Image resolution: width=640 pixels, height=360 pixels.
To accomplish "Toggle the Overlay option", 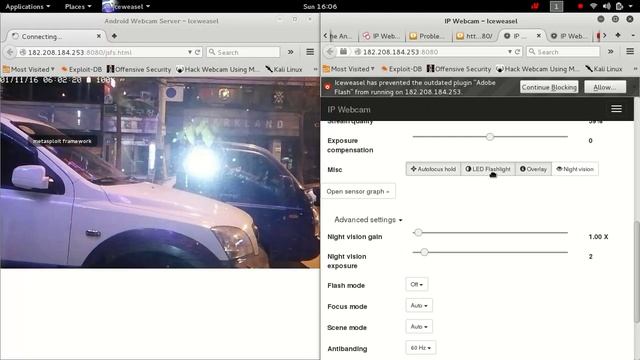I will coord(533,169).
